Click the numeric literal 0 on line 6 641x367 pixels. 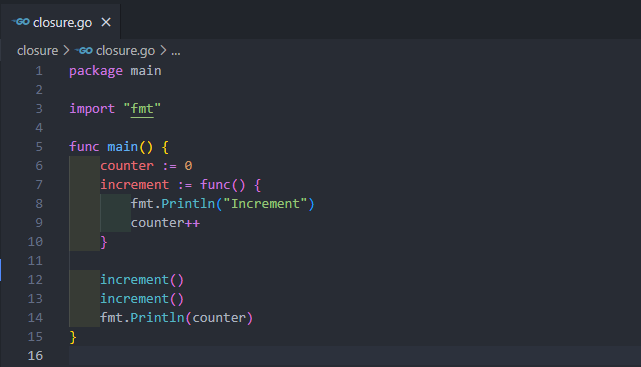coord(188,166)
